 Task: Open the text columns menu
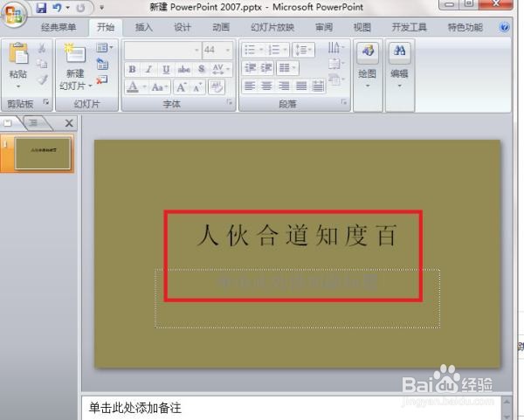point(287,68)
